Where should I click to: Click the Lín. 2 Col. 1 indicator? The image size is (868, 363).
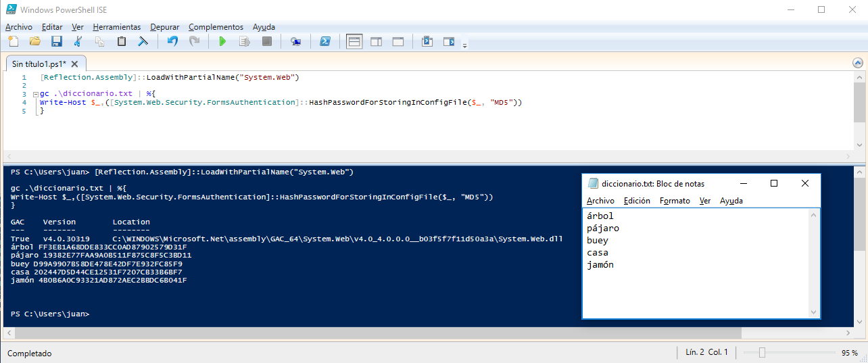pos(707,352)
